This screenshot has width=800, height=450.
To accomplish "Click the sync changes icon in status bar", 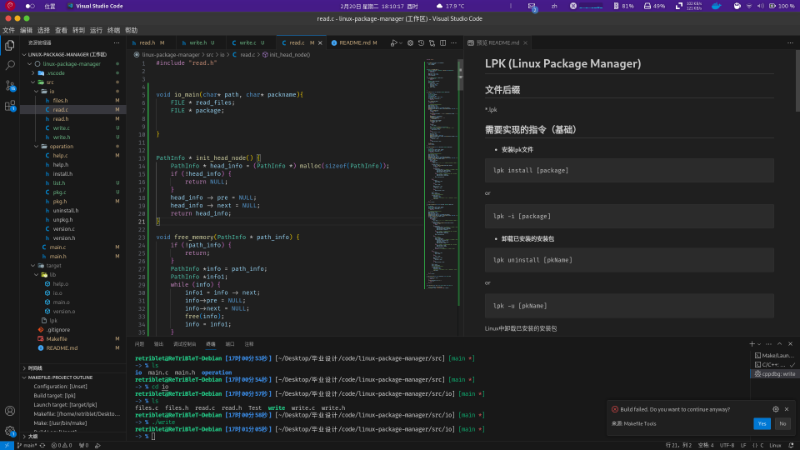I will coord(42,445).
